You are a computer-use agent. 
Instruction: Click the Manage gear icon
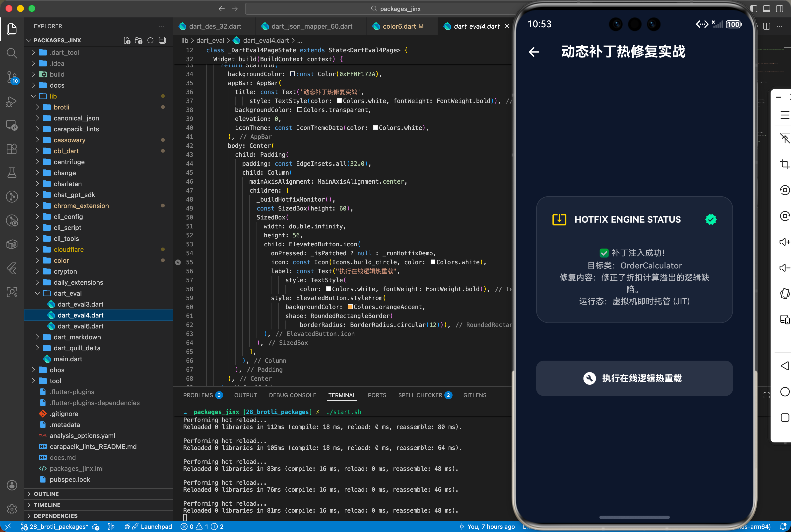coord(12,509)
